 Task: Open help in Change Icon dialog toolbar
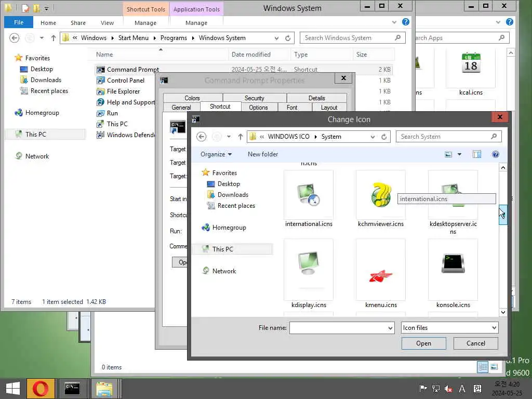pyautogui.click(x=495, y=154)
